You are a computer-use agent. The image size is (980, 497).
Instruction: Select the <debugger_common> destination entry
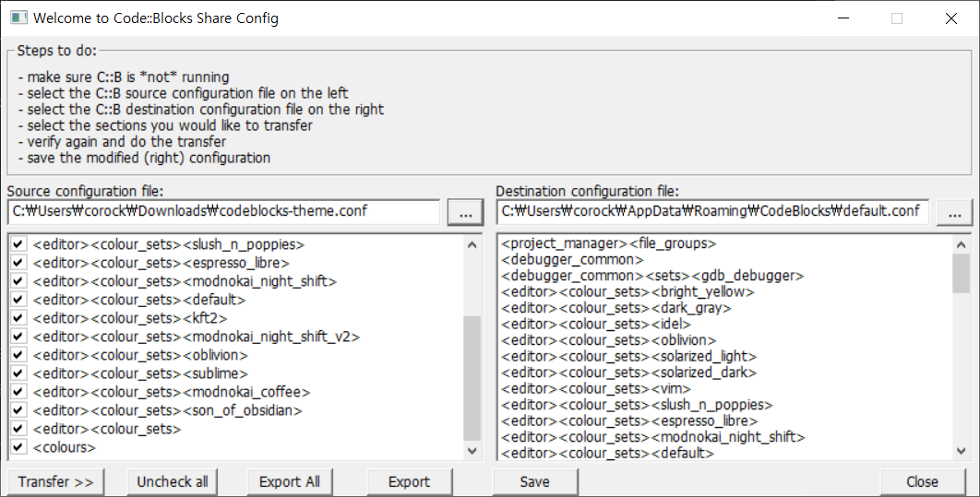click(572, 260)
